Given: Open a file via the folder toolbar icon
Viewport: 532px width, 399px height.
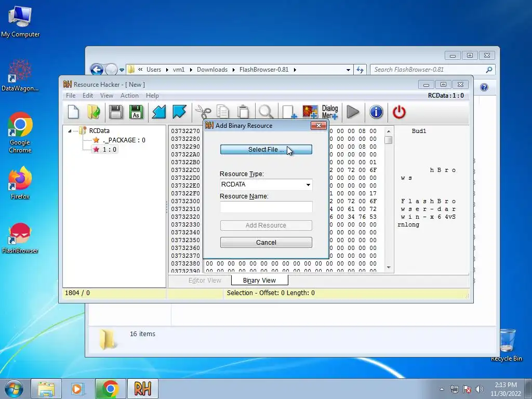Looking at the screenshot, I should coord(94,112).
